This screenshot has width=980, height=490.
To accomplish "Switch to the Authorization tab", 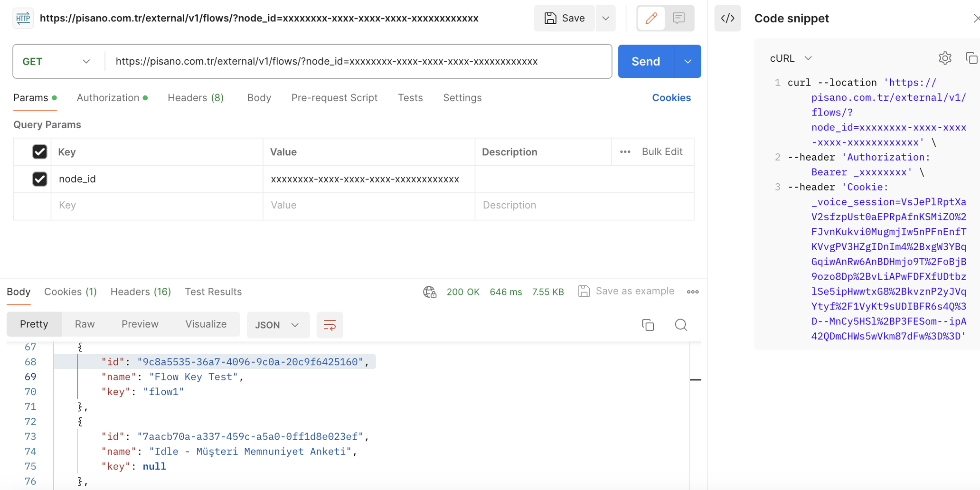I will pos(108,97).
